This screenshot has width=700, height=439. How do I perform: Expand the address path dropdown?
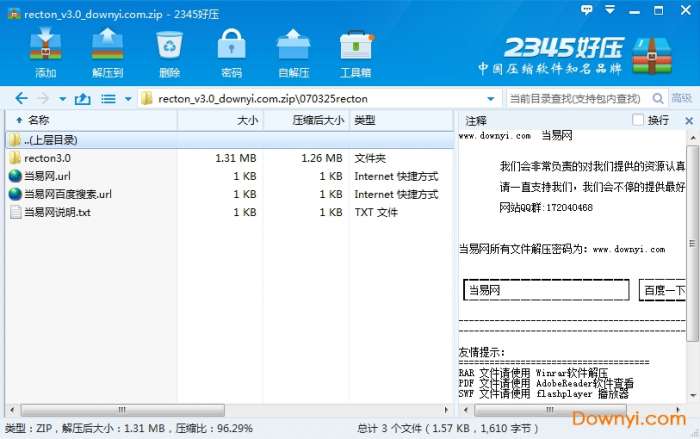[x=491, y=99]
